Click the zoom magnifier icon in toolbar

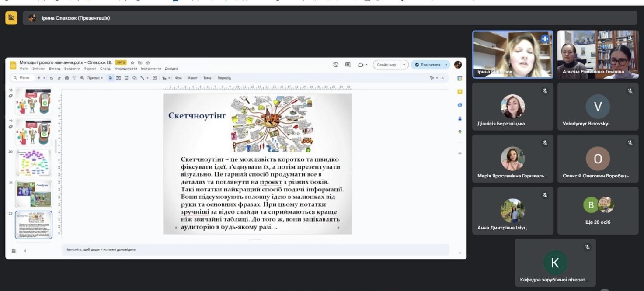pyautogui.click(x=82, y=78)
